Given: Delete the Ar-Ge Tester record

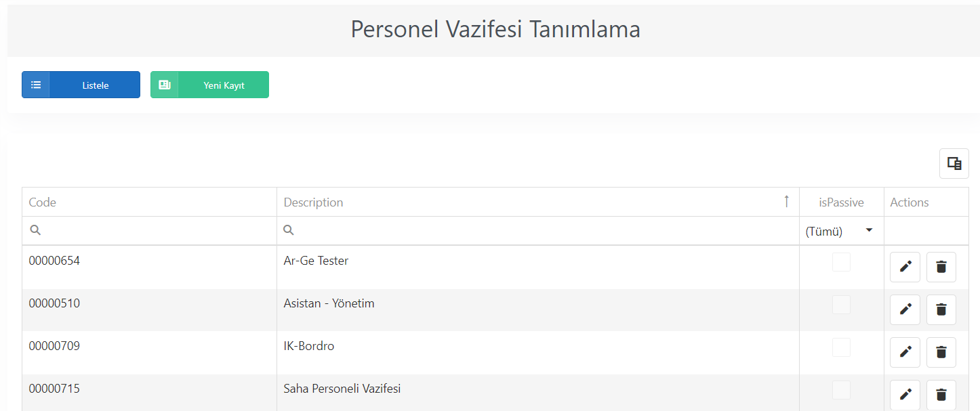Looking at the screenshot, I should tap(941, 267).
